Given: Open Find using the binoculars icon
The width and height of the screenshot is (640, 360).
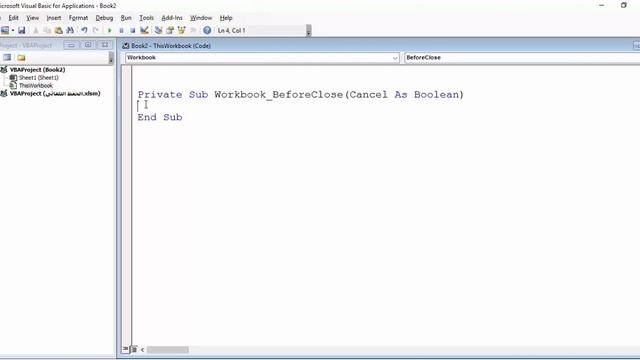Looking at the screenshot, I should 70,30.
